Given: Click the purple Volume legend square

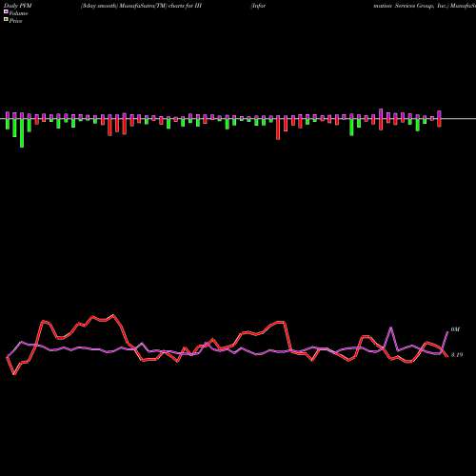Looking at the screenshot, I should coord(6,11).
